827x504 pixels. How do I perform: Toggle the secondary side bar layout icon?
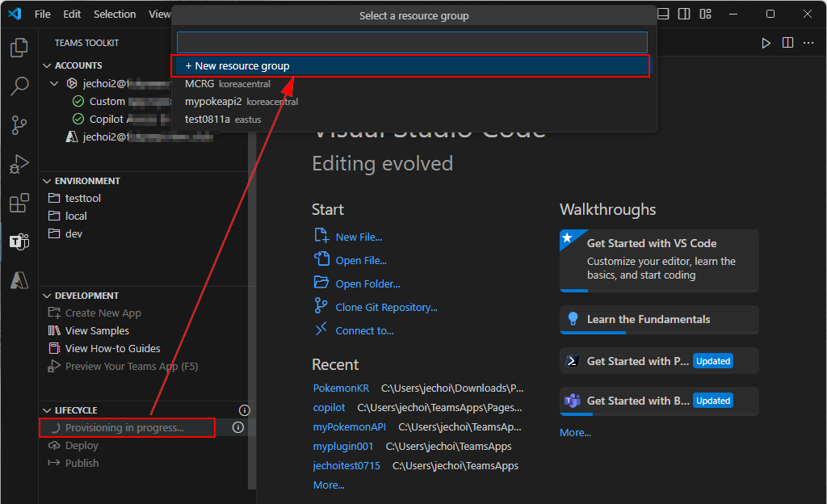[684, 14]
